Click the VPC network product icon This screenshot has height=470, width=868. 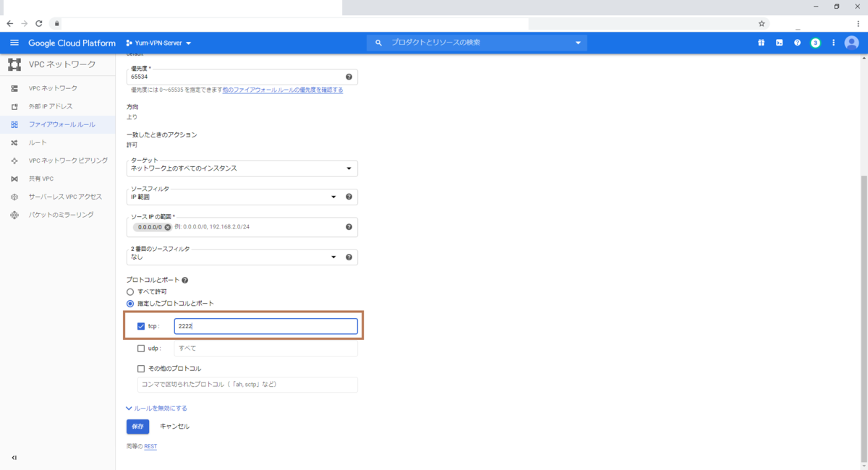[14, 64]
